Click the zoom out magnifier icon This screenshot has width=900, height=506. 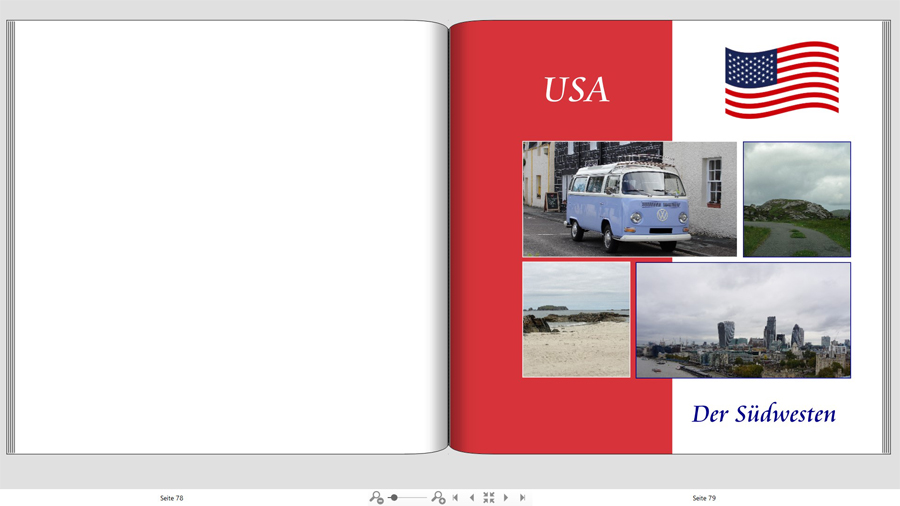click(376, 497)
